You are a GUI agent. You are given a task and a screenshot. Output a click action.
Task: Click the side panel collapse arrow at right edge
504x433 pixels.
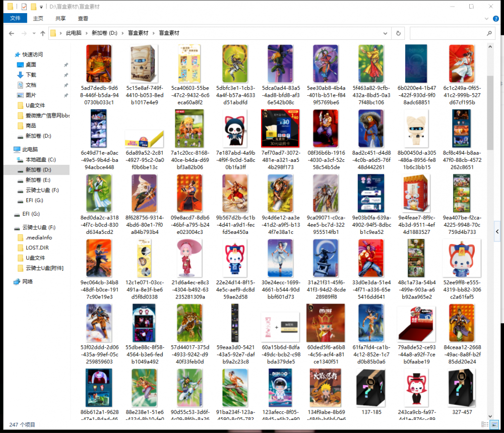pos(497,231)
